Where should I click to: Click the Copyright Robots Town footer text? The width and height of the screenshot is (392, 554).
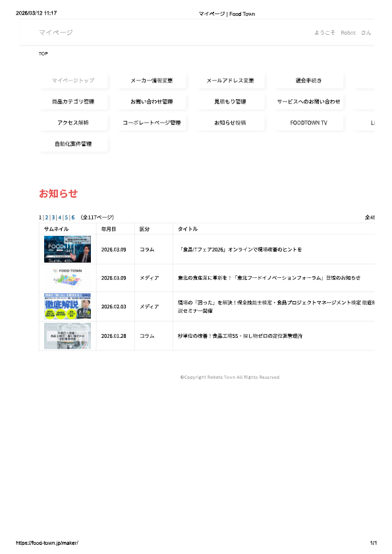pos(230,377)
